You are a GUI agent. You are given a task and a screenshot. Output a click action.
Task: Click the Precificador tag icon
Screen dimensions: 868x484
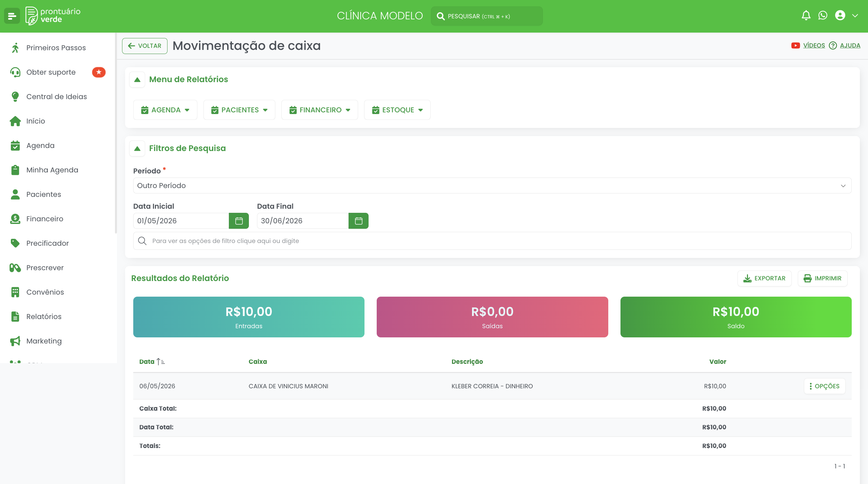pyautogui.click(x=15, y=243)
